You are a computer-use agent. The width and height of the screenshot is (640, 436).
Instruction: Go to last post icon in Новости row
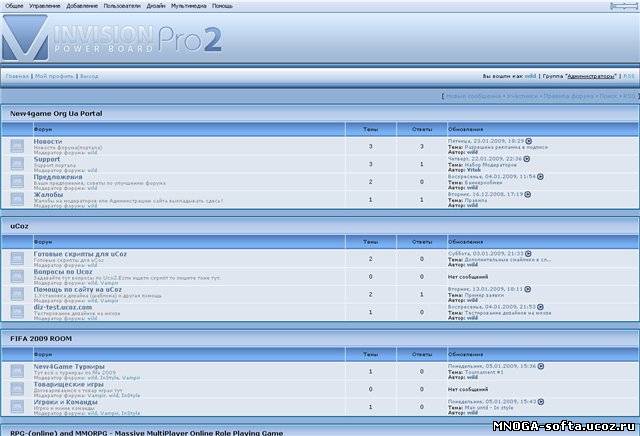tap(529, 141)
